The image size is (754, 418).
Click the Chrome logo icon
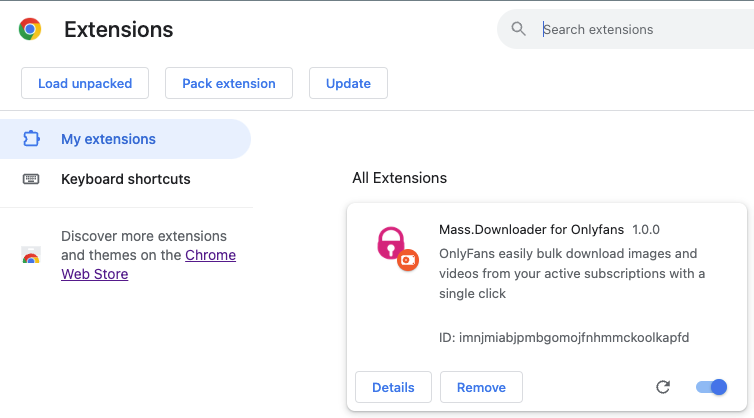[30, 29]
